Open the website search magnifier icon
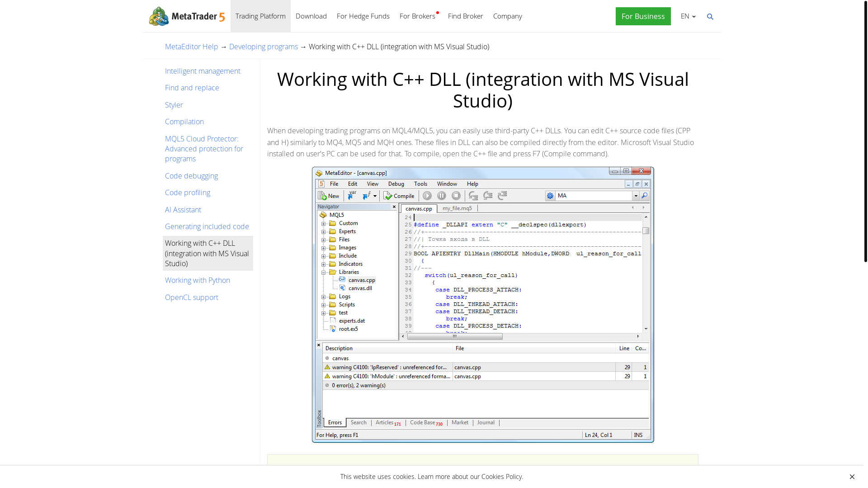Image resolution: width=868 pixels, height=488 pixels. [x=710, y=17]
